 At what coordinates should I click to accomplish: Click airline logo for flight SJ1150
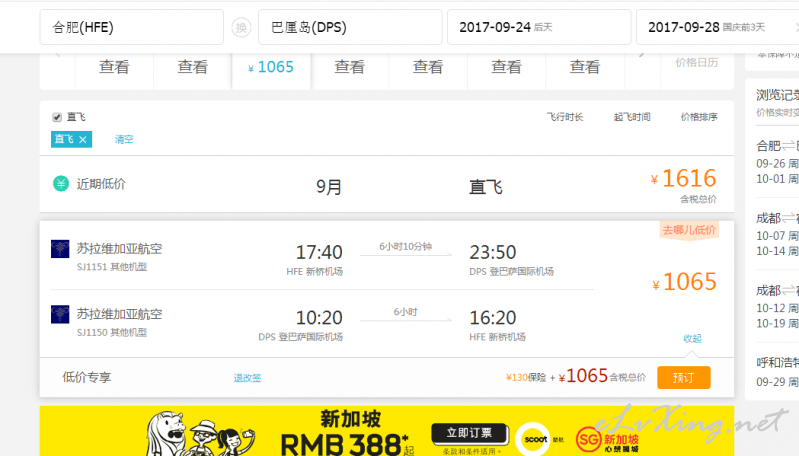tap(60, 314)
